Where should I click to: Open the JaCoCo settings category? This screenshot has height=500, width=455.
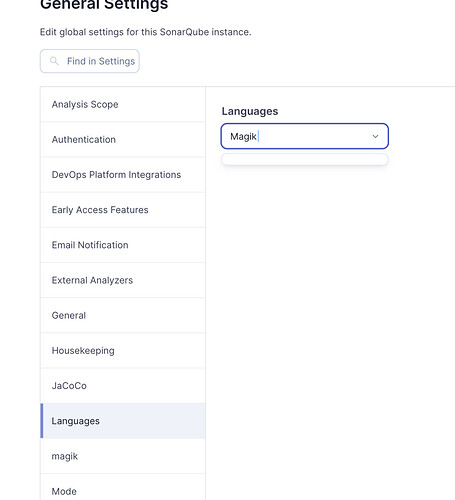[x=123, y=386]
